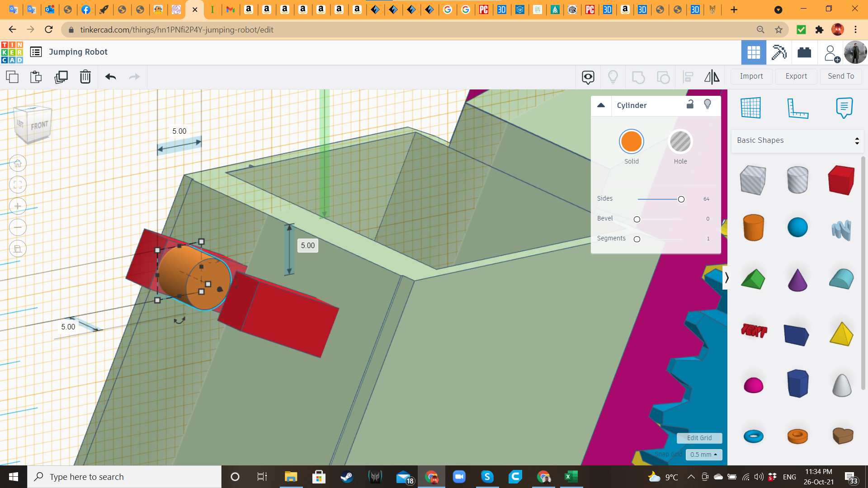Open the Workplane tool
Viewport: 868px width, 488px height.
point(750,108)
